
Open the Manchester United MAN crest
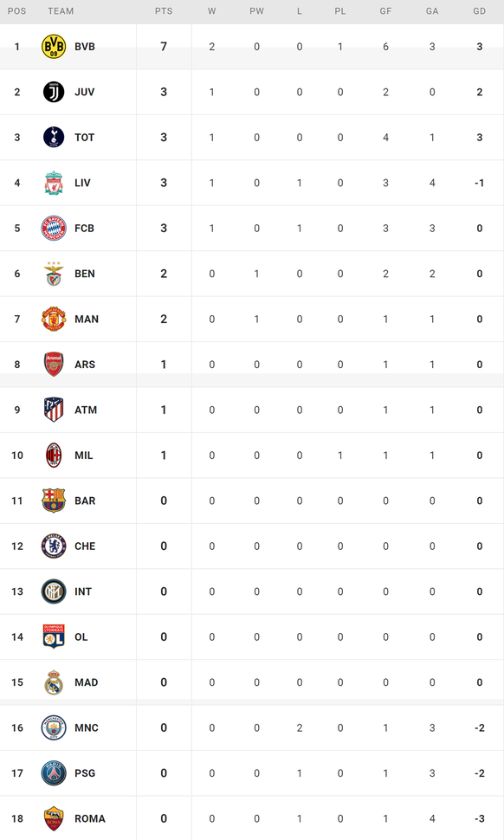(x=54, y=320)
